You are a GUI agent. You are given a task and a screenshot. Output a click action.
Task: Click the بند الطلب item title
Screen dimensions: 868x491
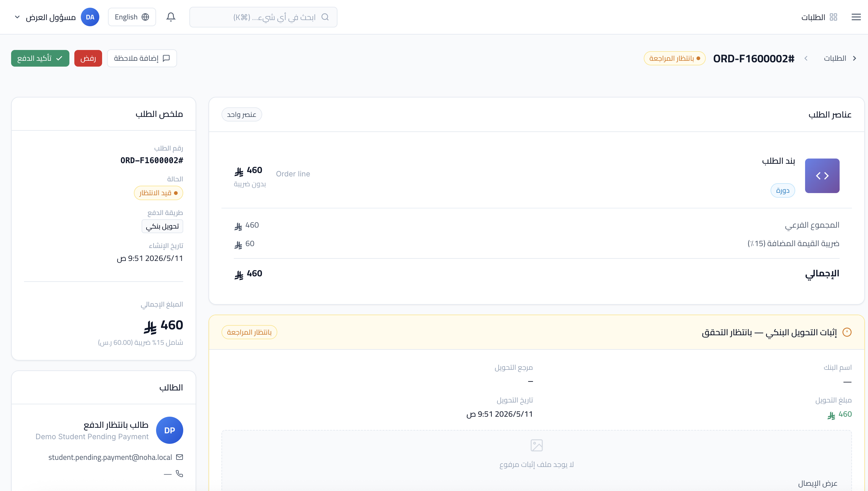(778, 161)
